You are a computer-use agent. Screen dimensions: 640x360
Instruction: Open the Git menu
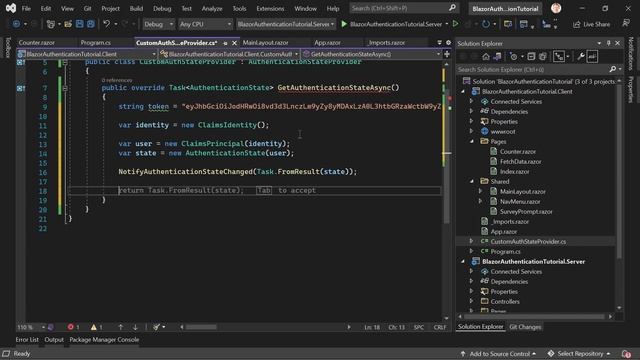pos(87,8)
